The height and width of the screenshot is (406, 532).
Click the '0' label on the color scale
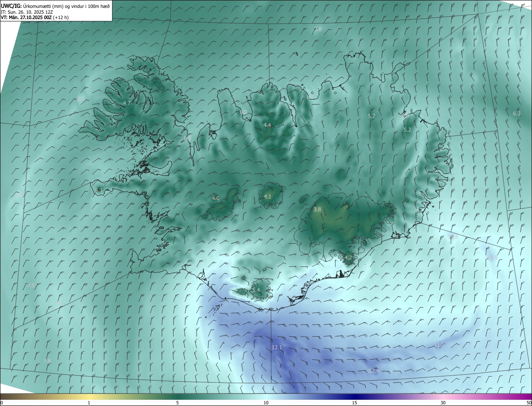(x=2, y=403)
